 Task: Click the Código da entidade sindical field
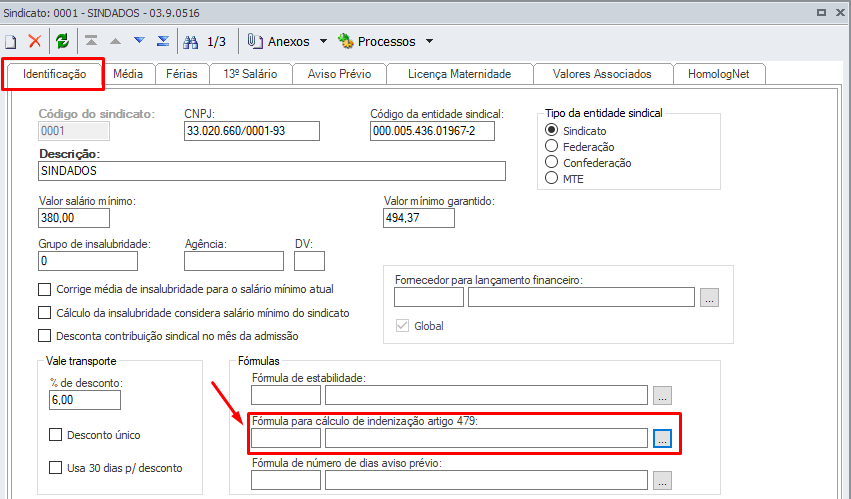click(x=433, y=131)
